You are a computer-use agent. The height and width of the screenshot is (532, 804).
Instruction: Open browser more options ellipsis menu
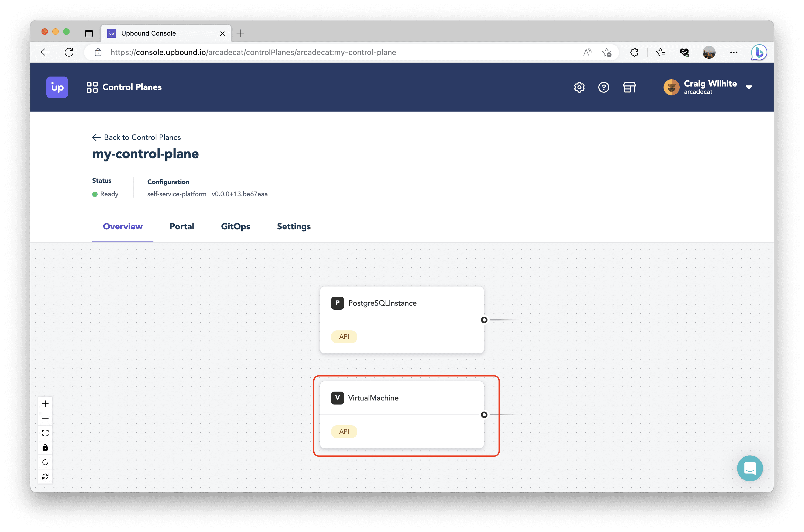tap(734, 52)
